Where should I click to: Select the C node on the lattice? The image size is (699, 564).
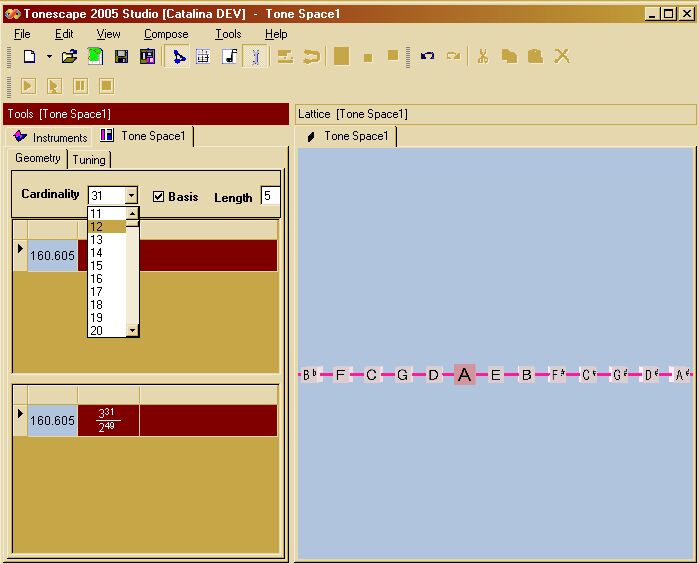(371, 375)
